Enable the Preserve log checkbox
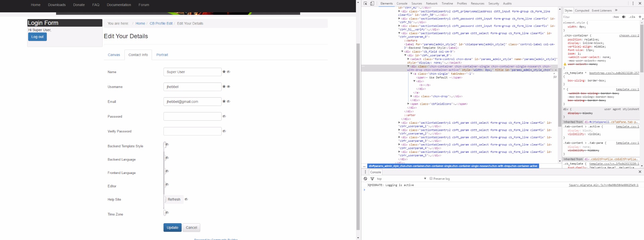The image size is (644, 240). 431,179
